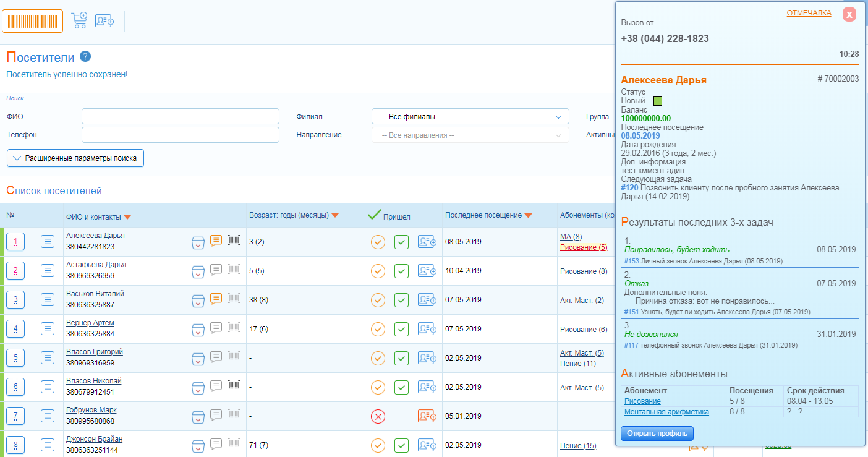Toggle orange circle check for Власов Григорий
The width and height of the screenshot is (868, 457).
[x=378, y=358]
